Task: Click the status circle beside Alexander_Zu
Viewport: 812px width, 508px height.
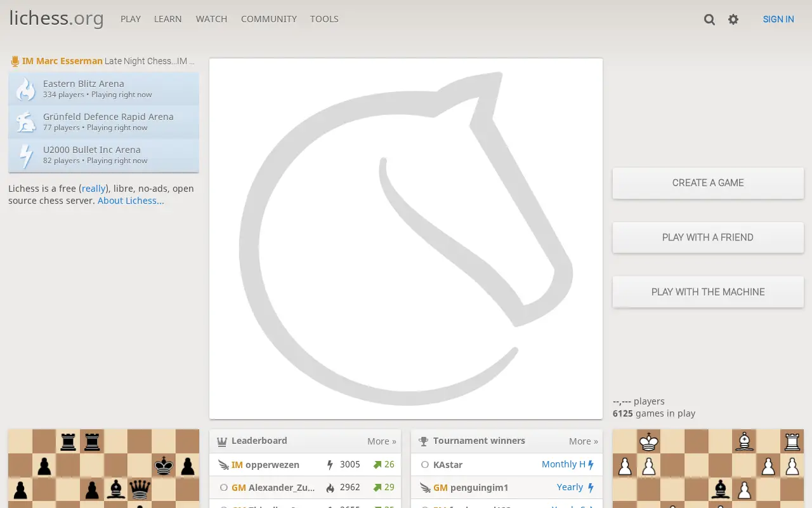Action: [x=223, y=488]
